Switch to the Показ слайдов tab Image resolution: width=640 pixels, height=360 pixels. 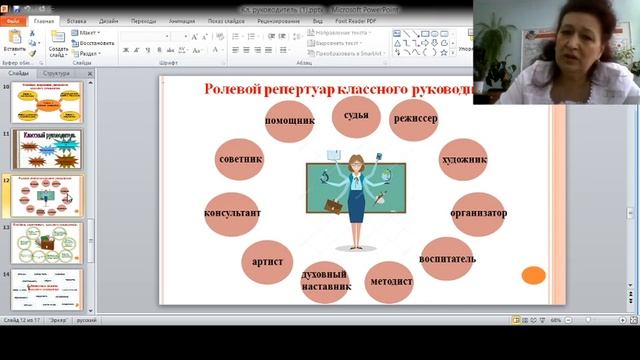click(x=226, y=21)
